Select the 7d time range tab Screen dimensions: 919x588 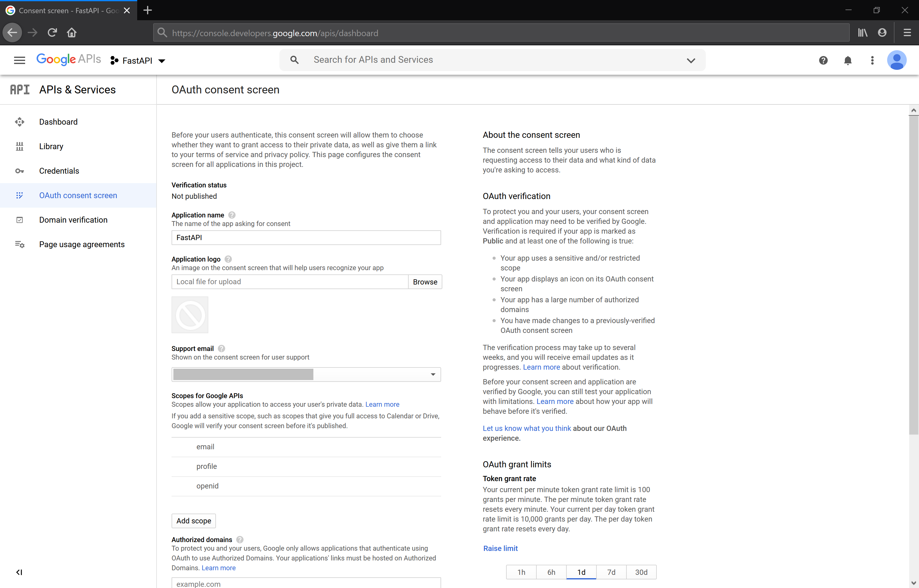pos(611,572)
